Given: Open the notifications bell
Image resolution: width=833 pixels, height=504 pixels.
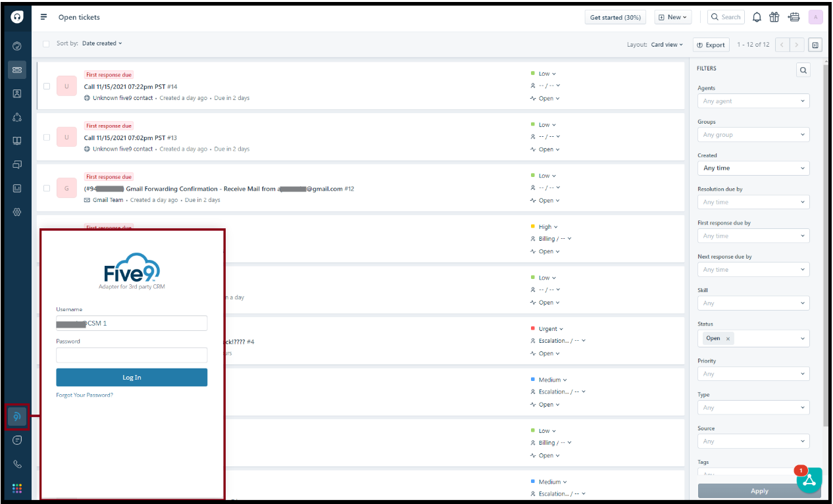Looking at the screenshot, I should (757, 17).
